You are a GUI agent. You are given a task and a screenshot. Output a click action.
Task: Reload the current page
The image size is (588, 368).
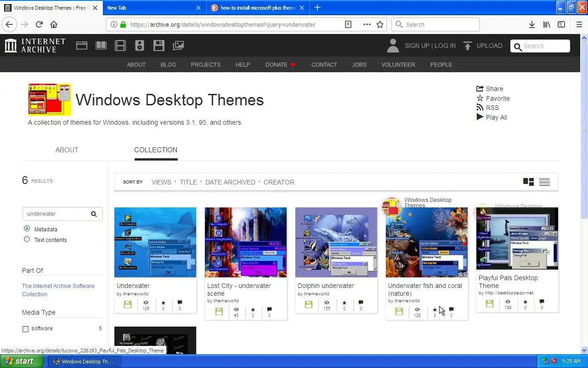click(39, 24)
